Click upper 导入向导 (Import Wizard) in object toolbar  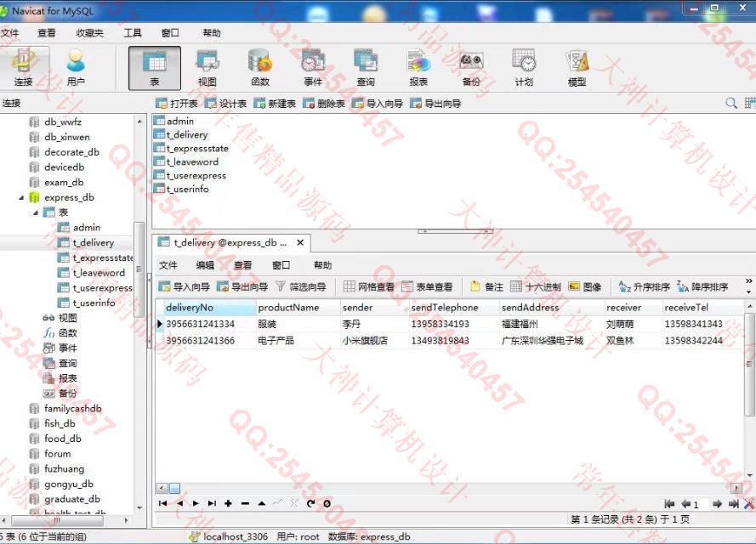[x=378, y=103]
